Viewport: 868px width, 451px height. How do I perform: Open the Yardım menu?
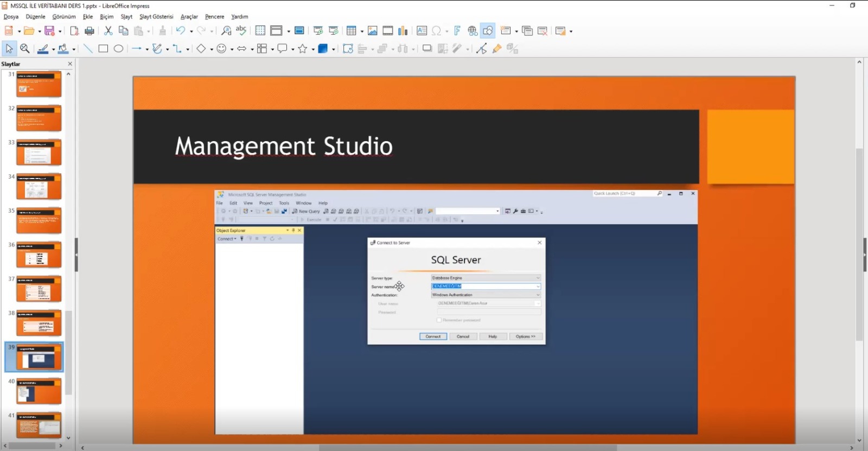tap(239, 17)
